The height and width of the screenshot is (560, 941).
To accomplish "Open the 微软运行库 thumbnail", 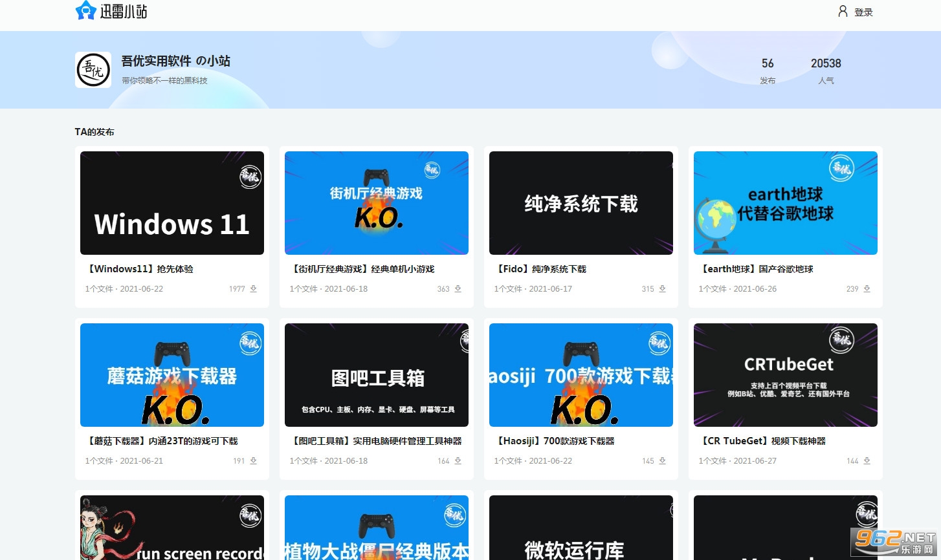I will (581, 528).
